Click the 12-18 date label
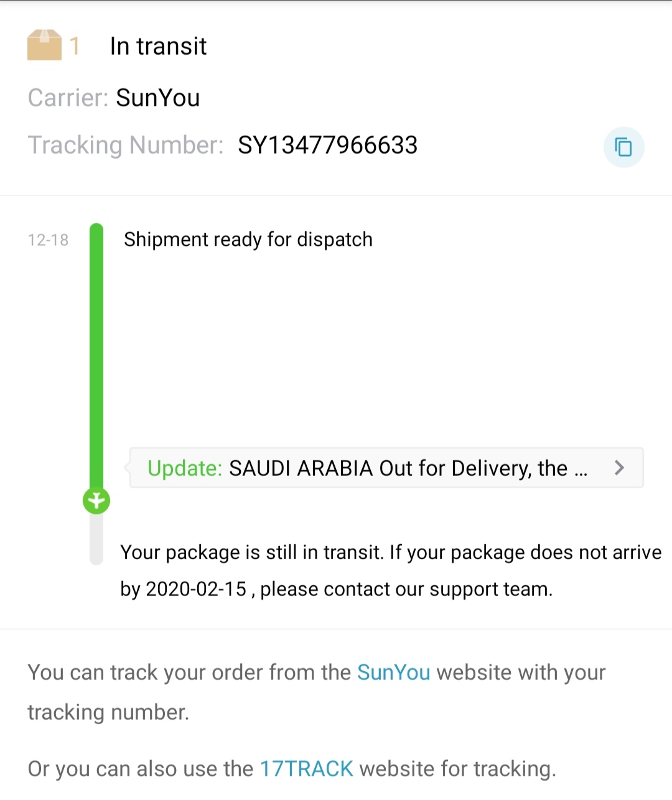Screen dimensions: 672x800 pos(48,240)
